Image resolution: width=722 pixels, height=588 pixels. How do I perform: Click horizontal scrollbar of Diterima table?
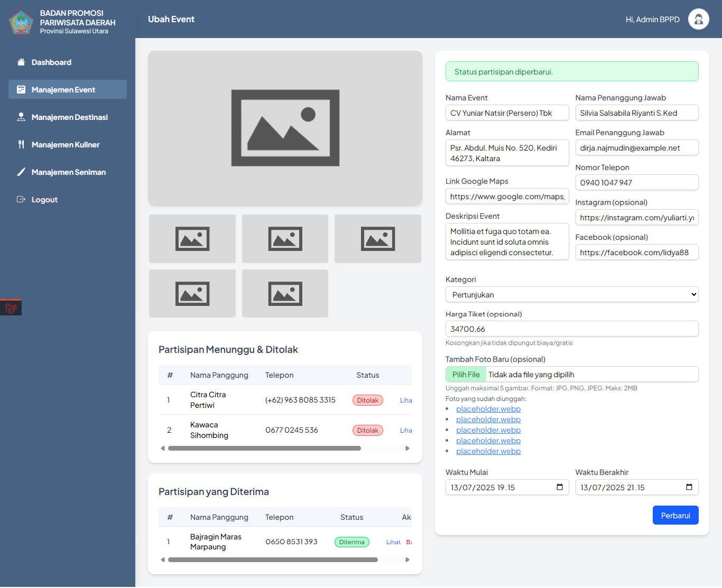coord(273,559)
